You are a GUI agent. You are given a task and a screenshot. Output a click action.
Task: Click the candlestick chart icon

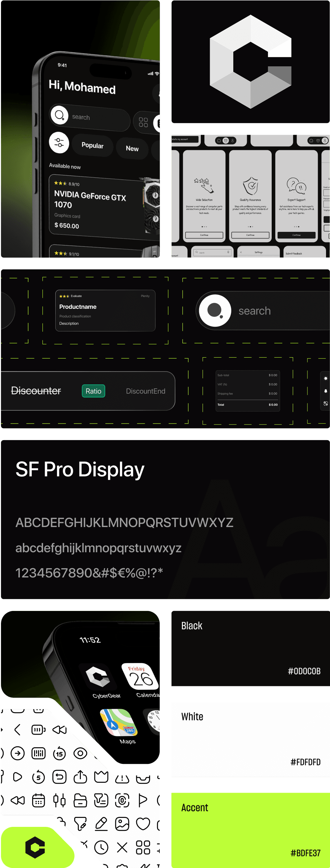pyautogui.click(x=60, y=800)
